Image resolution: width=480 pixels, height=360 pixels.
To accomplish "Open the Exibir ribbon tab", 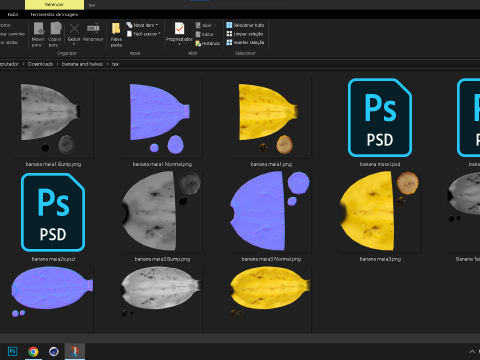I will coord(13,14).
